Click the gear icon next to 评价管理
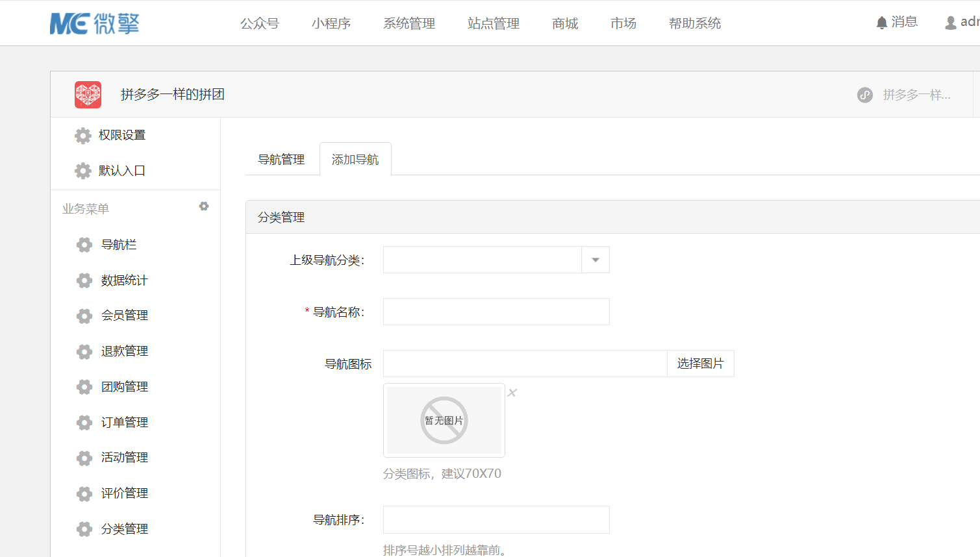 coord(84,493)
